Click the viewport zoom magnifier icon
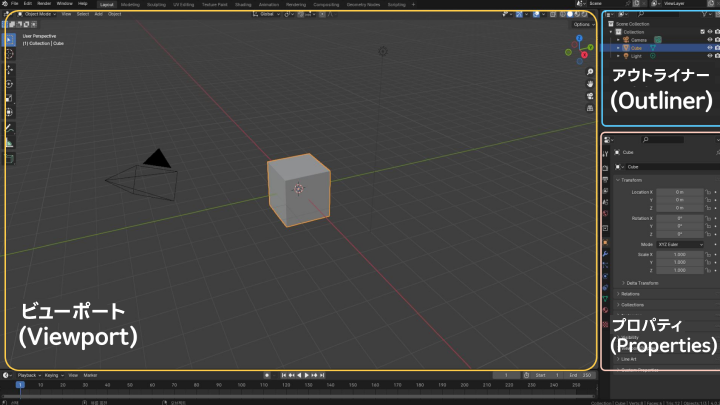 pyautogui.click(x=590, y=72)
